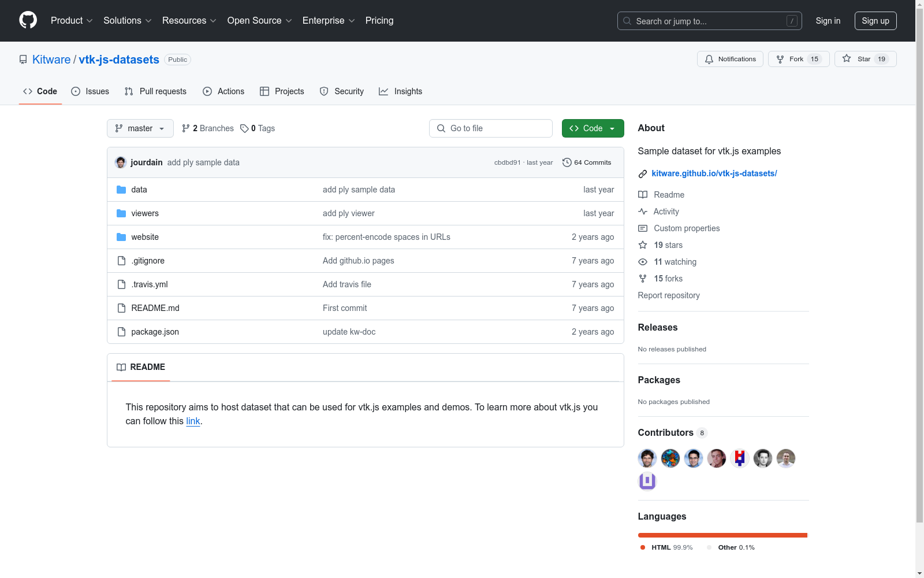The image size is (924, 578).
Task: Click the Readme book icon in About
Action: tap(643, 195)
